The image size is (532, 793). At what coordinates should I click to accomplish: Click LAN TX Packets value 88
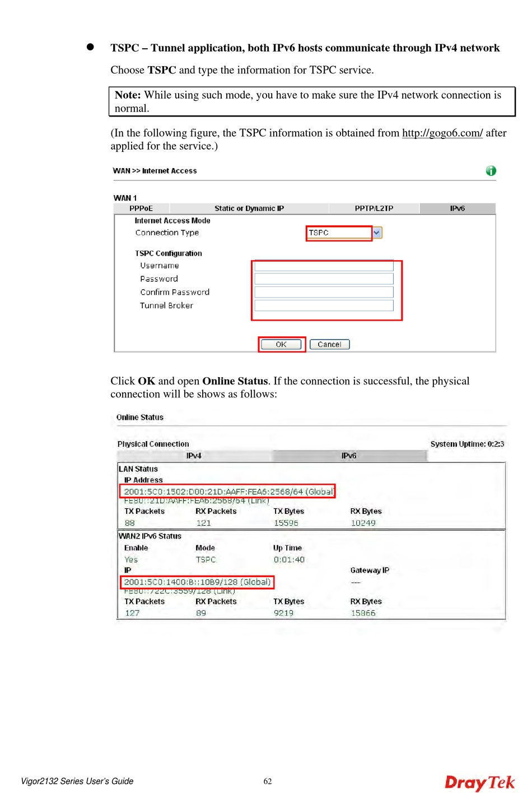[x=130, y=523]
